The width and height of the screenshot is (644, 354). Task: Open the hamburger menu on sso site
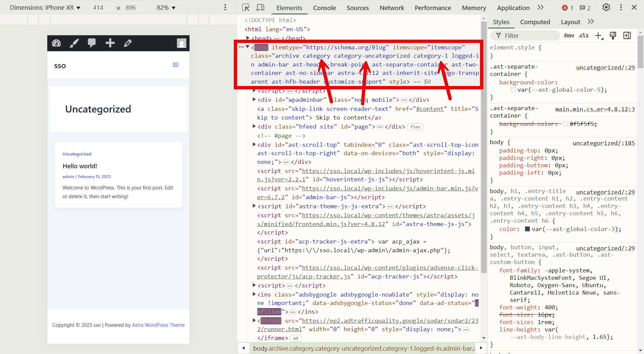(175, 65)
